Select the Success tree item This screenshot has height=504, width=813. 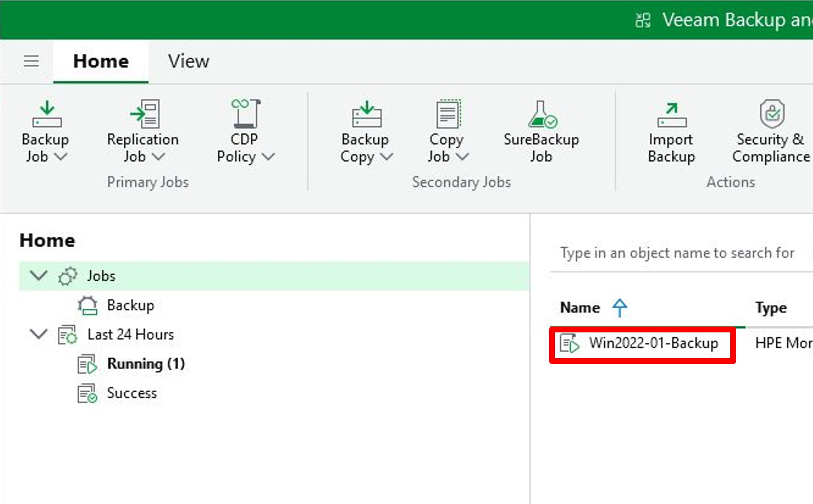coord(132,393)
